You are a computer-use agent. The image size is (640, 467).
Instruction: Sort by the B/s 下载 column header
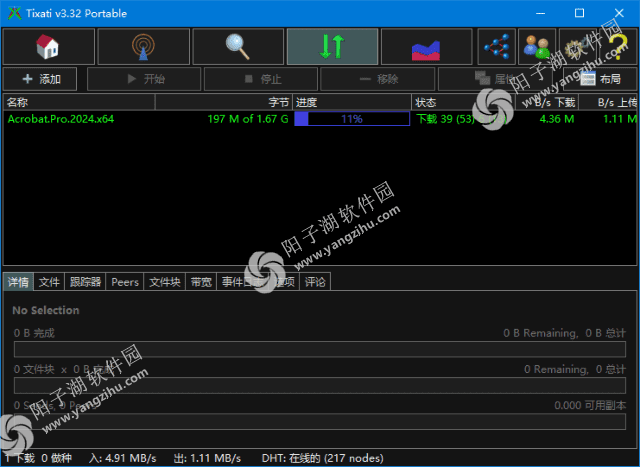[547, 102]
